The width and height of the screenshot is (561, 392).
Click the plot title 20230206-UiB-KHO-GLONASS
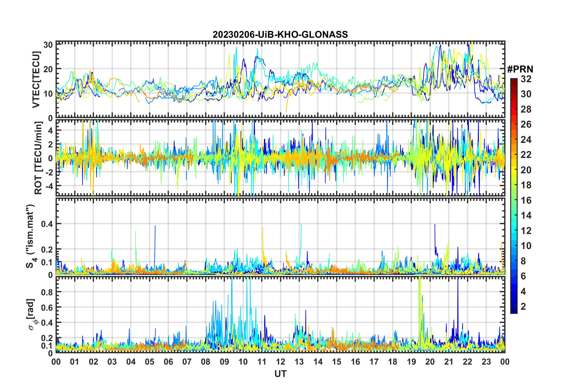[280, 35]
